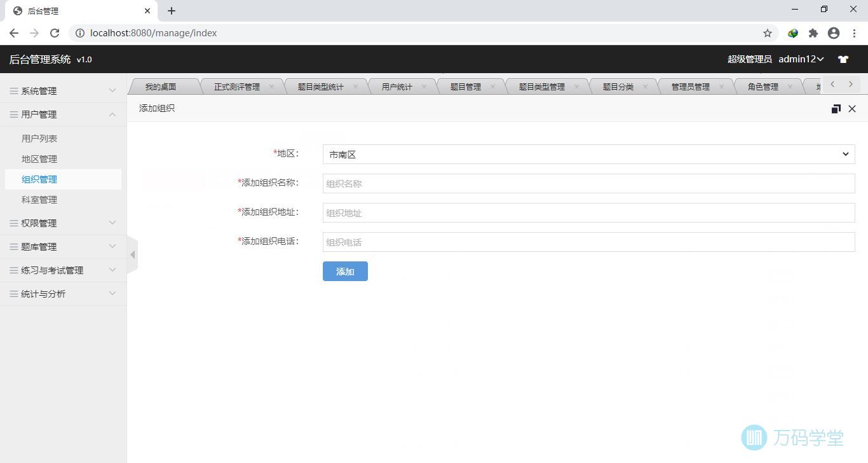868x463 pixels.
Task: Switch to the 我的桌面 tab
Action: [160, 86]
